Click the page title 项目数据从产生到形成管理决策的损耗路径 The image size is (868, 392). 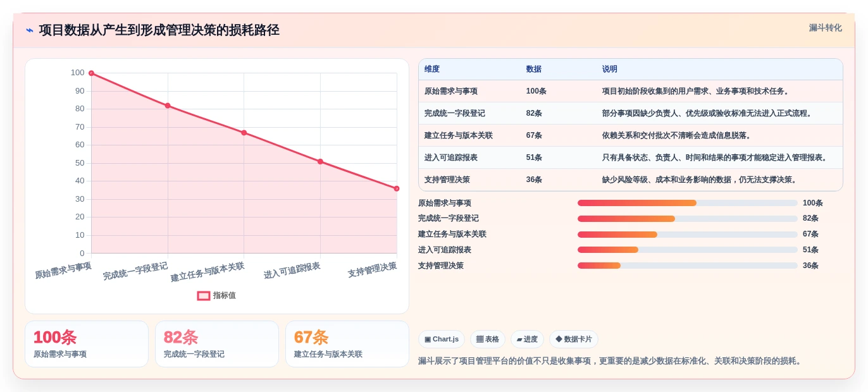(x=159, y=30)
